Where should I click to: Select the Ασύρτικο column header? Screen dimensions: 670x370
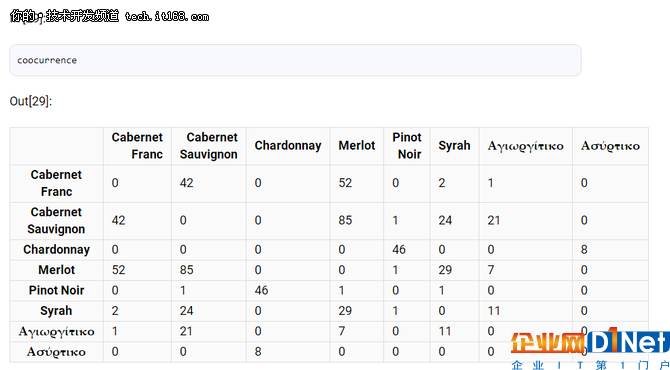click(x=610, y=146)
